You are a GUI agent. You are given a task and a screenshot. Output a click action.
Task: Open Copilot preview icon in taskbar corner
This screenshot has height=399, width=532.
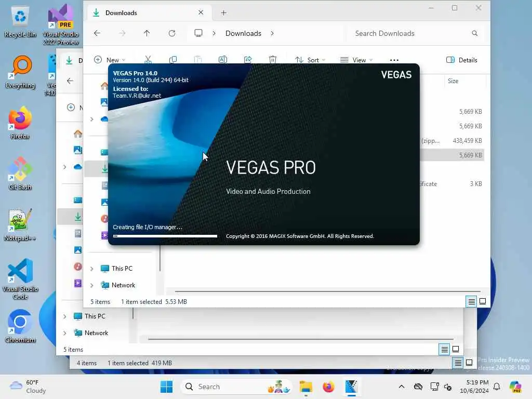pyautogui.click(x=515, y=387)
